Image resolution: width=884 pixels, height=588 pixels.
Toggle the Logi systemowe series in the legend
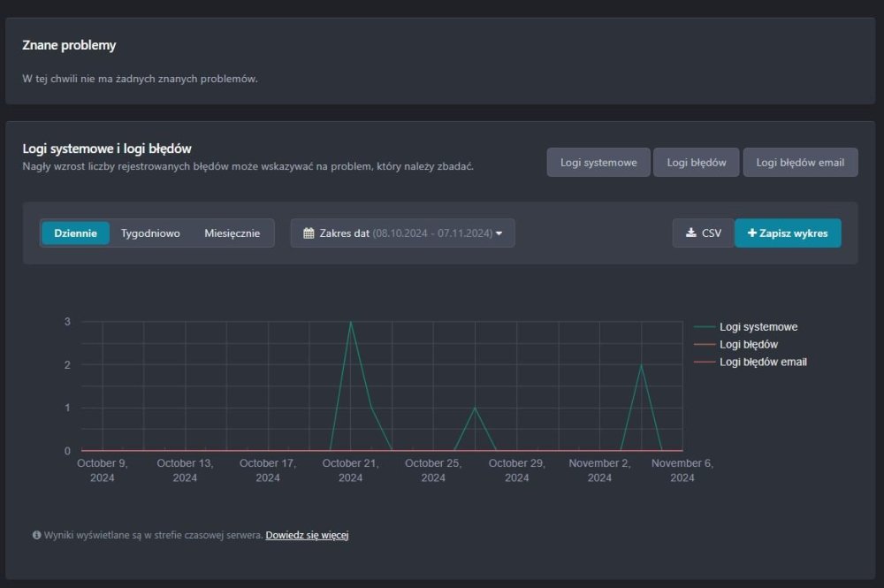758,327
